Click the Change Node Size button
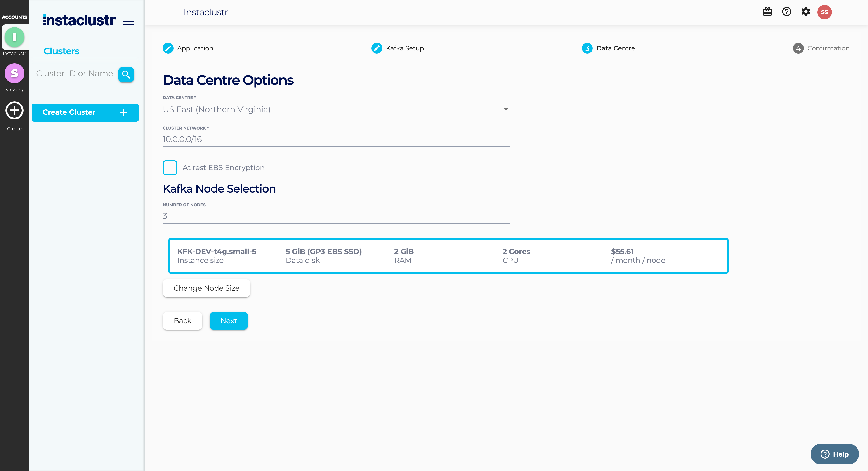 click(x=206, y=288)
